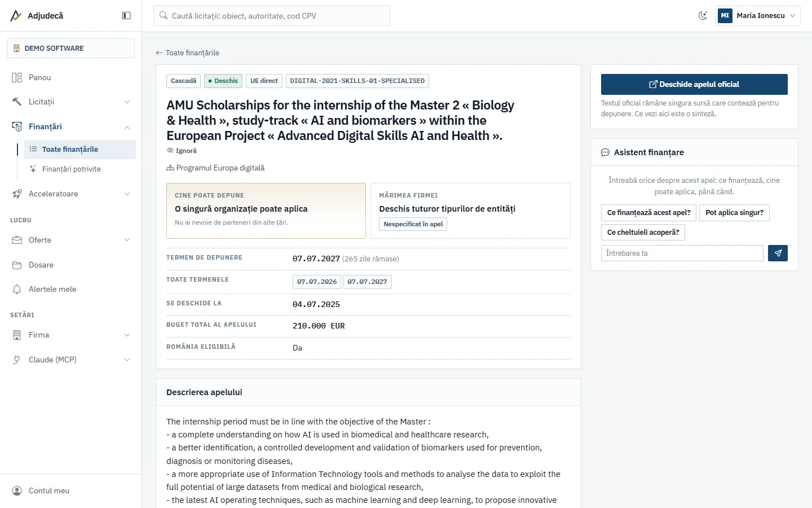Click the Nespecificat în apel badge
The image size is (812, 508).
point(413,224)
